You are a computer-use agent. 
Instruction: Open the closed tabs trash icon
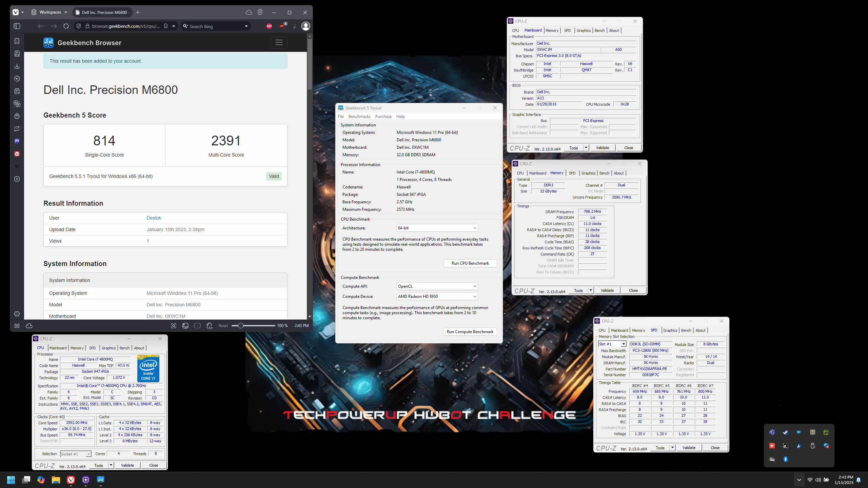[260, 12]
